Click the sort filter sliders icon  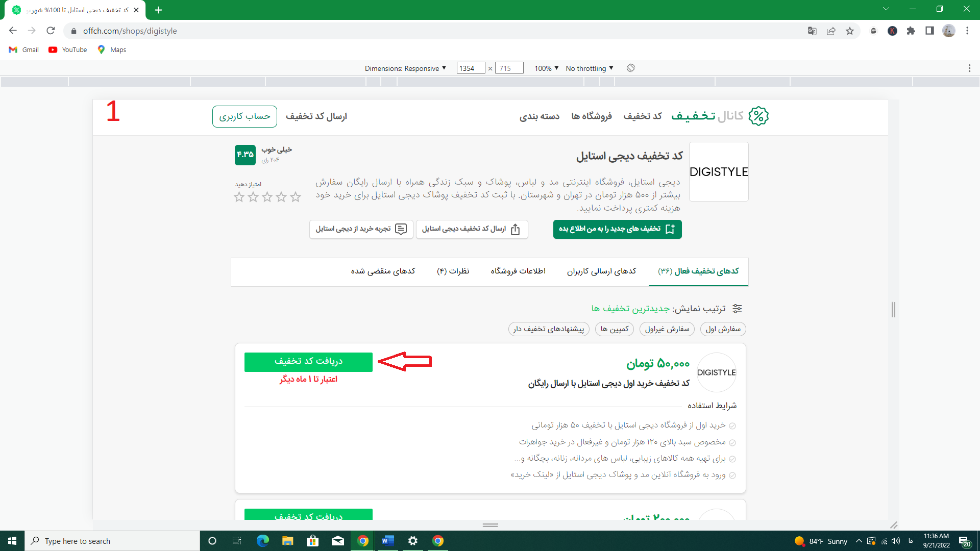(737, 308)
